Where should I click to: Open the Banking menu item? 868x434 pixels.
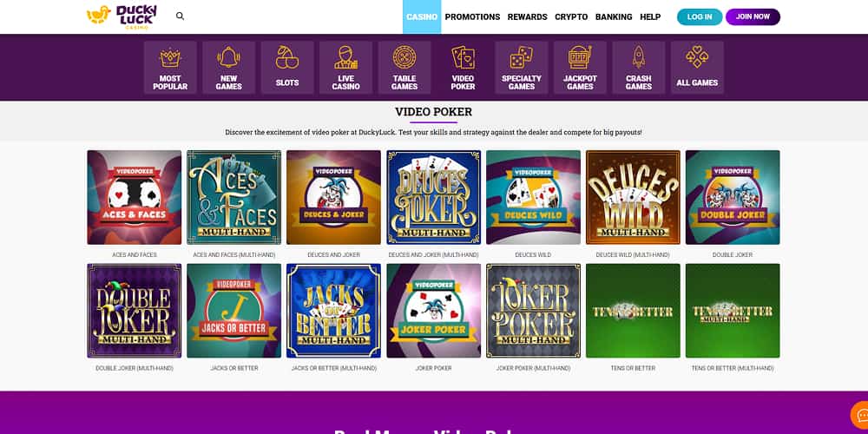coord(614,17)
